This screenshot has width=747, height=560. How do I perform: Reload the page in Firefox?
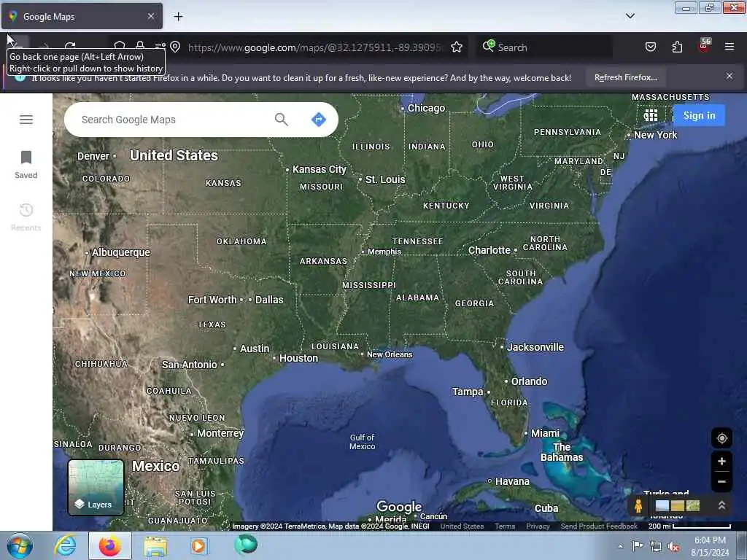[x=70, y=46]
